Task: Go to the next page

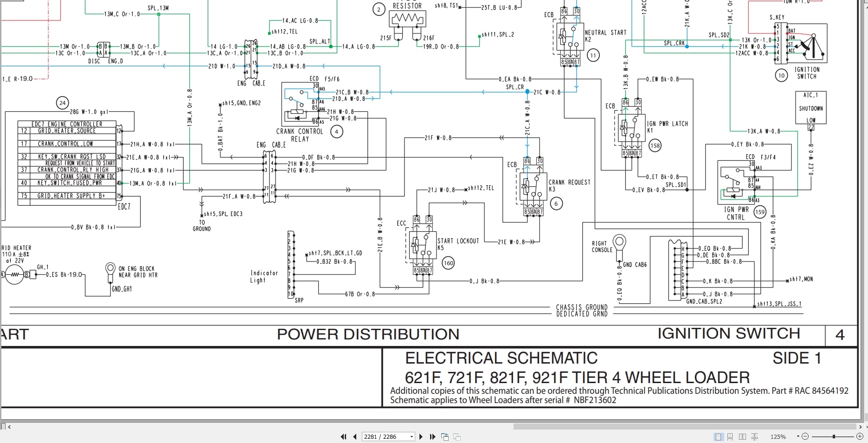Action: (x=421, y=436)
